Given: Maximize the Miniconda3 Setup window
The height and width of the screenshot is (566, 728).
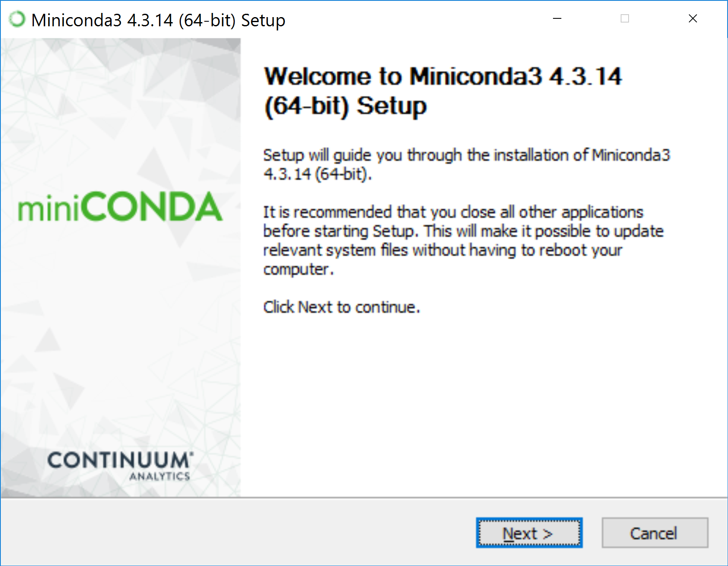Looking at the screenshot, I should [x=624, y=19].
